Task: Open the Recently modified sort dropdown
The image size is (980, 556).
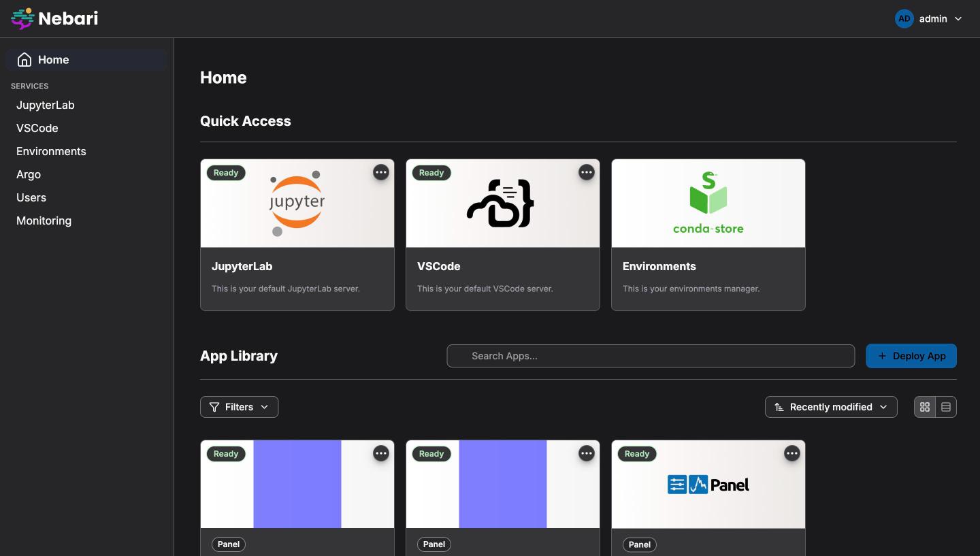Action: point(831,407)
